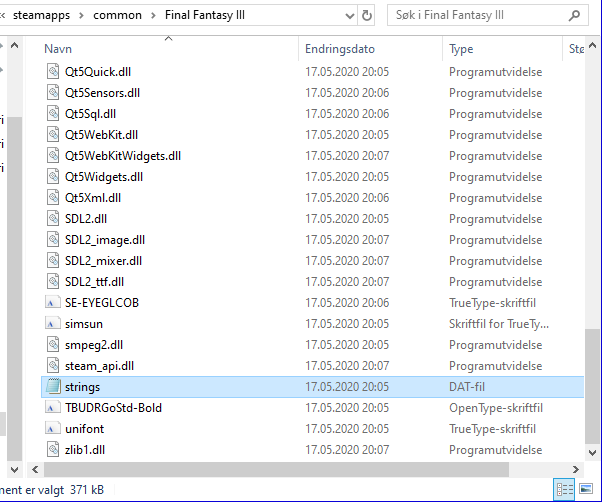Sort files by Type column
This screenshot has height=502, width=604.
(x=461, y=49)
